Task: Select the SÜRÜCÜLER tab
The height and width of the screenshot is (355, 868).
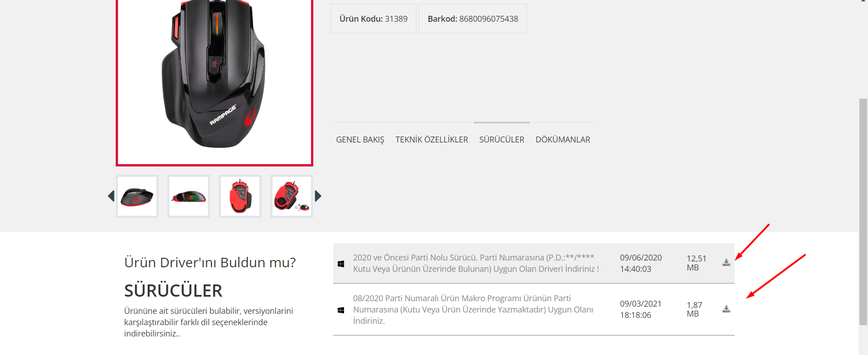Action: click(x=502, y=140)
